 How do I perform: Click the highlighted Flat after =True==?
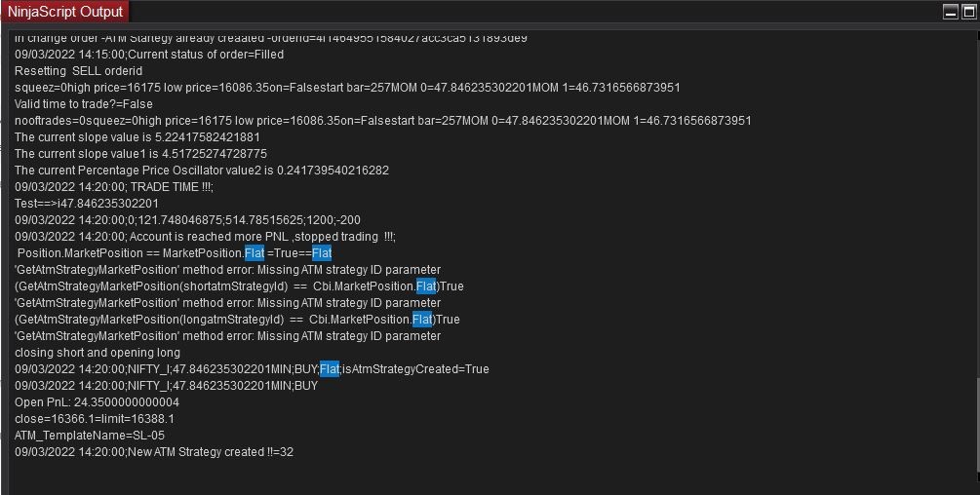coord(322,253)
